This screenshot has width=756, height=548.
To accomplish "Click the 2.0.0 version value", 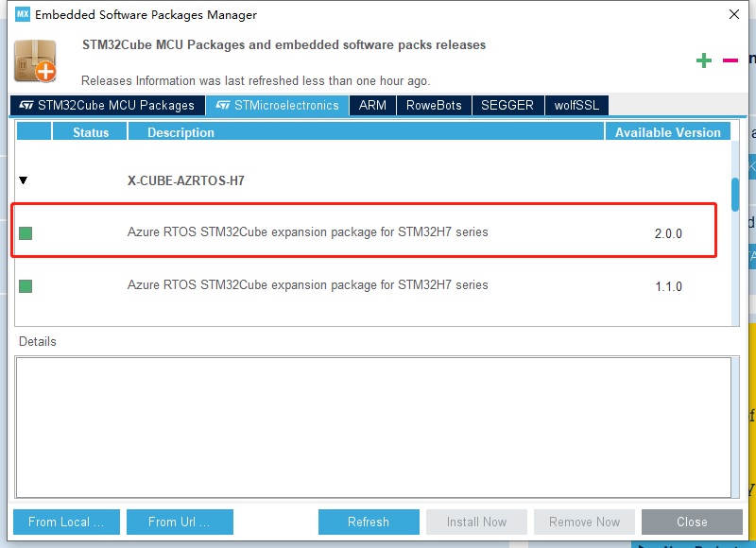I will 668,233.
